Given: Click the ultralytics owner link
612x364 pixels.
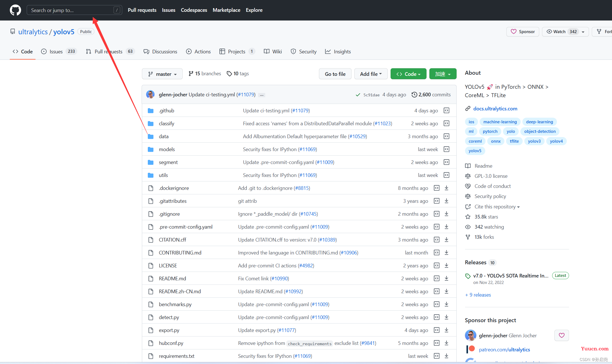Looking at the screenshot, I should pyautogui.click(x=33, y=32).
